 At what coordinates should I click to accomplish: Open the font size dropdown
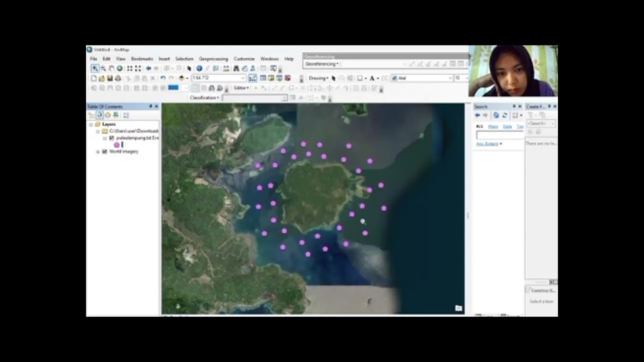(x=466, y=78)
